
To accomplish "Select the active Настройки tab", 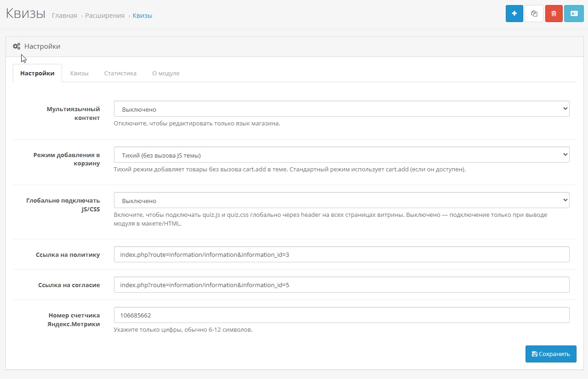I will (x=37, y=74).
